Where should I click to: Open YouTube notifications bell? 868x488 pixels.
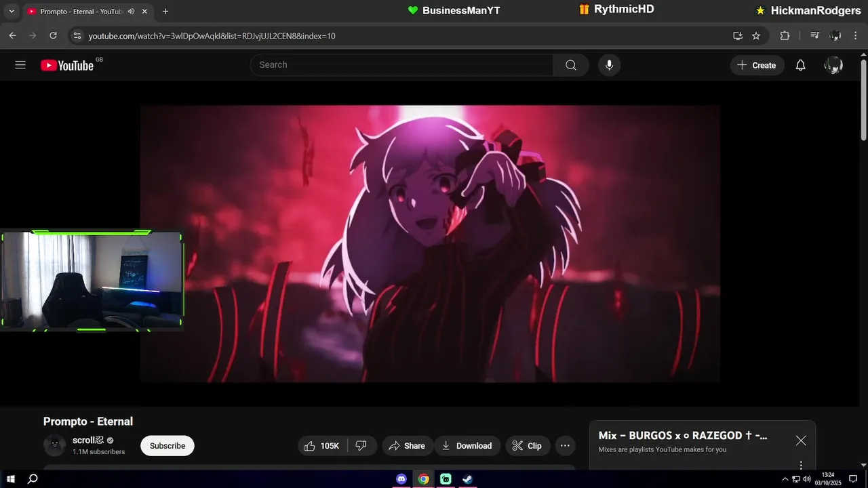[800, 65]
